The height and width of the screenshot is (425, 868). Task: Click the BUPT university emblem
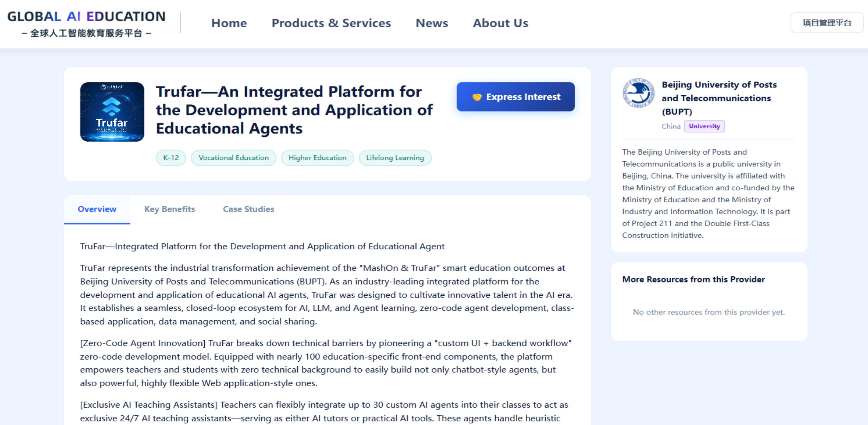[x=638, y=93]
